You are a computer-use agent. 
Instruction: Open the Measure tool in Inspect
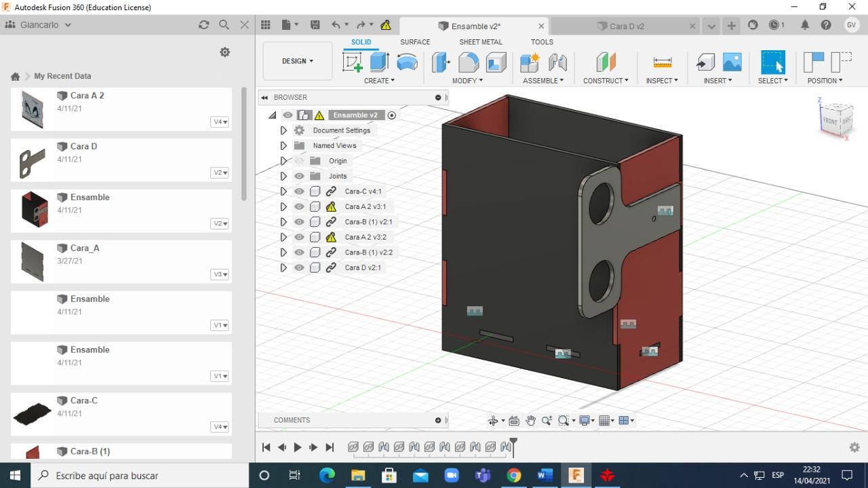click(x=662, y=62)
